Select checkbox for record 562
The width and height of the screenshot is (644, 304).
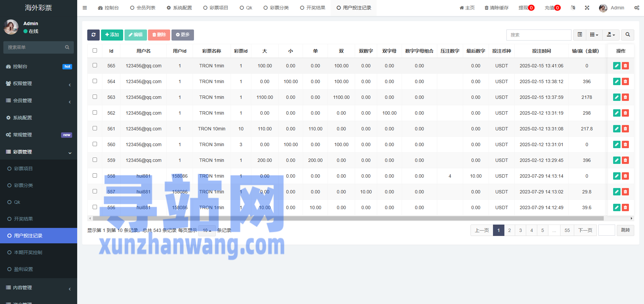[x=95, y=113]
